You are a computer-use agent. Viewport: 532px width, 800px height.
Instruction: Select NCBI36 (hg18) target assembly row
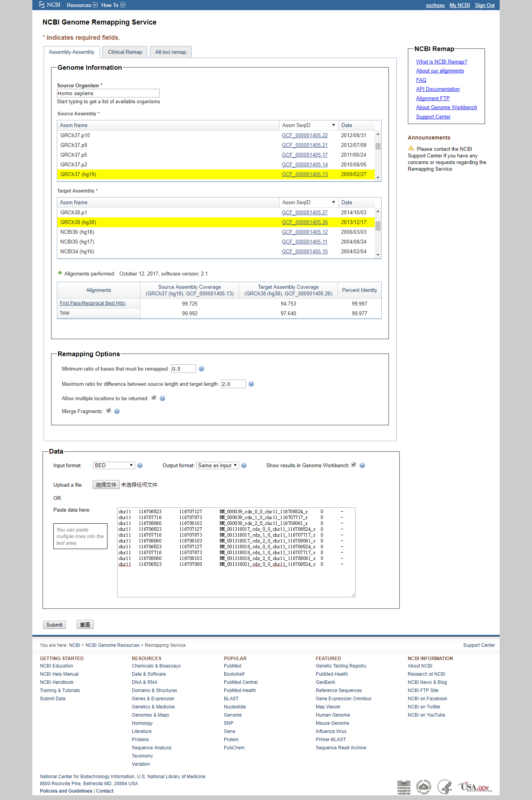tap(216, 232)
